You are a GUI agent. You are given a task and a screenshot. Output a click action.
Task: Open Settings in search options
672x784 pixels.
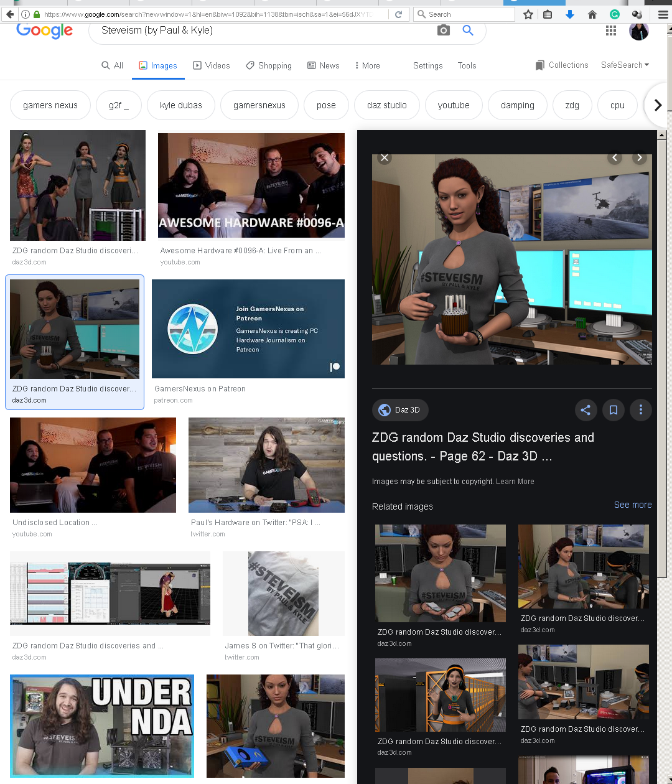click(x=428, y=65)
